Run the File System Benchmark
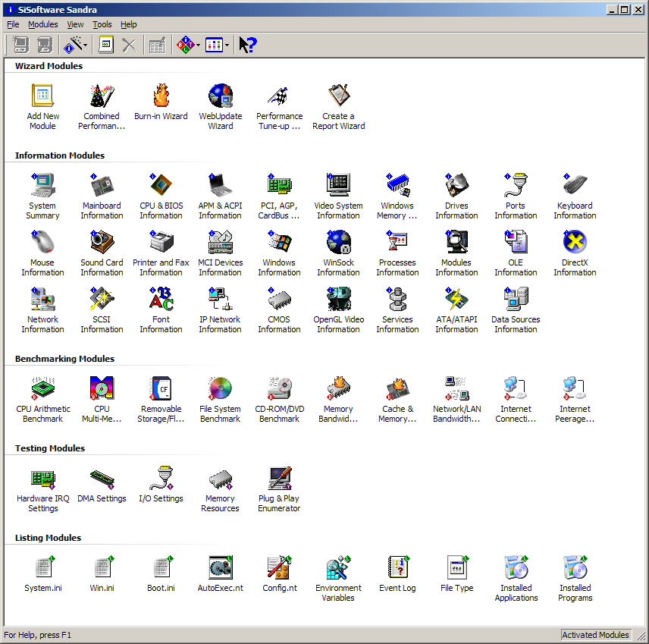 pos(220,399)
